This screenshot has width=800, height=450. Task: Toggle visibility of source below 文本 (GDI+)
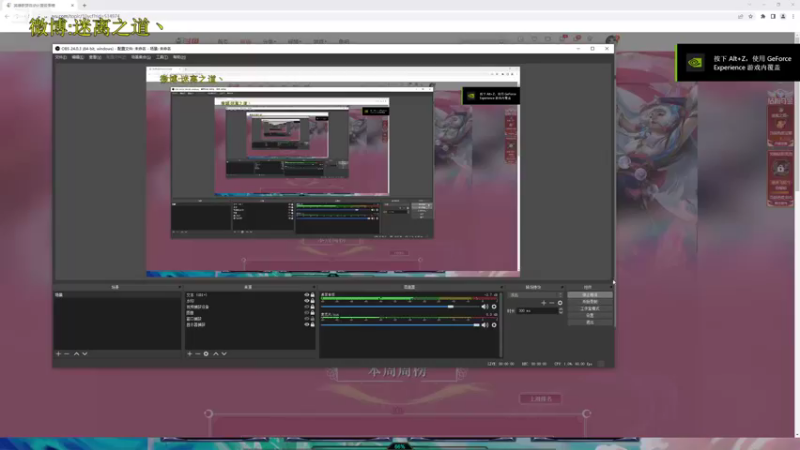click(307, 301)
